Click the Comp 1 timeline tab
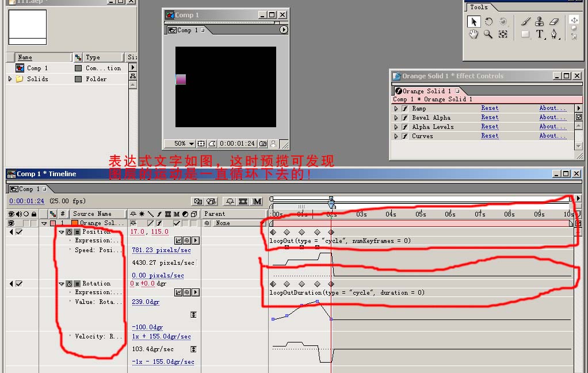The height and width of the screenshot is (373, 588). pyautogui.click(x=26, y=189)
